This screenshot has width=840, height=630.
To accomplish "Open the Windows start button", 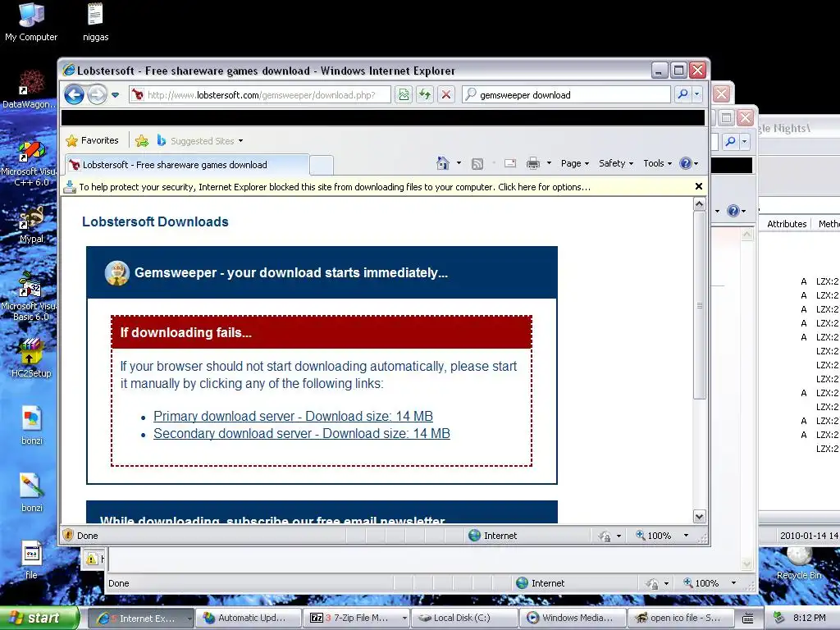I will click(x=39, y=618).
